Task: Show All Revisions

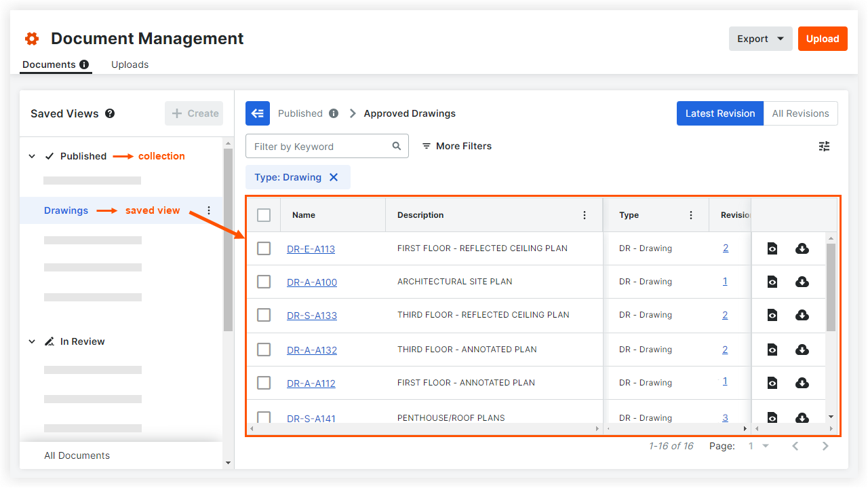Action: coord(800,113)
